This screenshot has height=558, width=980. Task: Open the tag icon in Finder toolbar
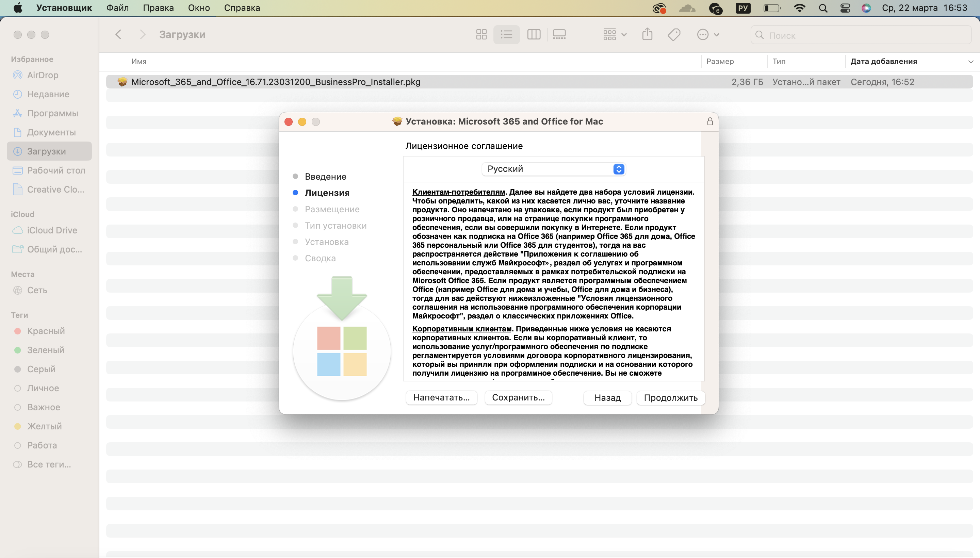pyautogui.click(x=674, y=34)
